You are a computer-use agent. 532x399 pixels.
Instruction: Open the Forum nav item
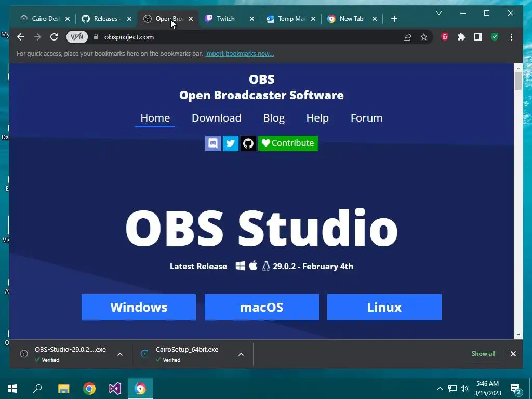click(x=366, y=118)
